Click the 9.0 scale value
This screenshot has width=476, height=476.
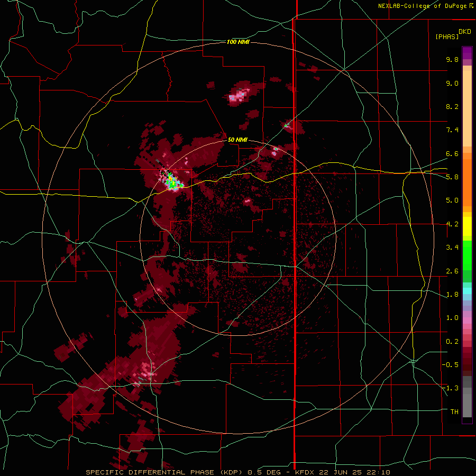point(452,83)
